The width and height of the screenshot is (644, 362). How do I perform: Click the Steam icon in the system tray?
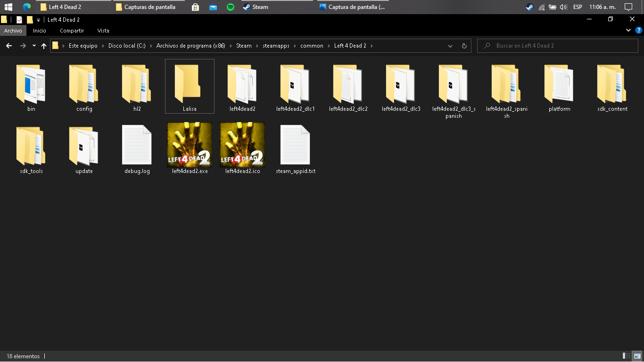[529, 7]
